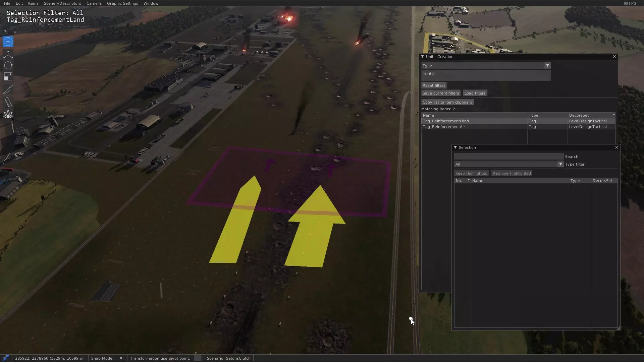Collapse the Selection panel triangle
Viewport: 644px width, 362px height.
(455, 147)
